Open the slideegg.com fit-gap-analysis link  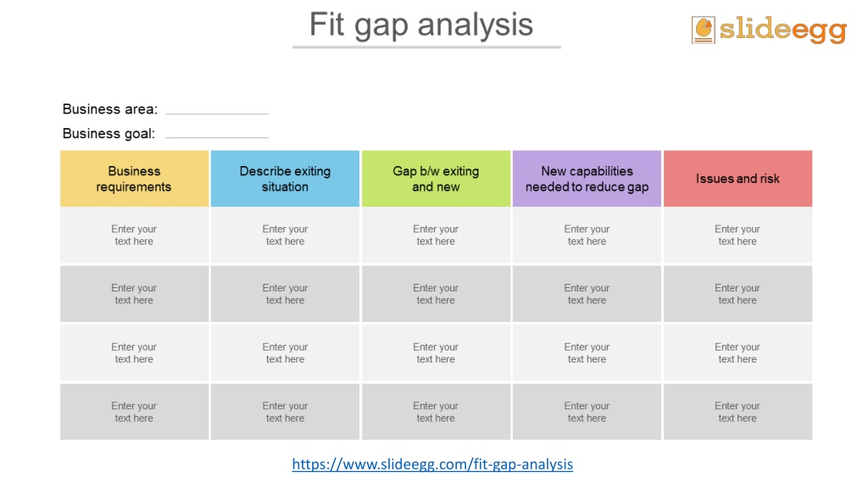(x=432, y=464)
